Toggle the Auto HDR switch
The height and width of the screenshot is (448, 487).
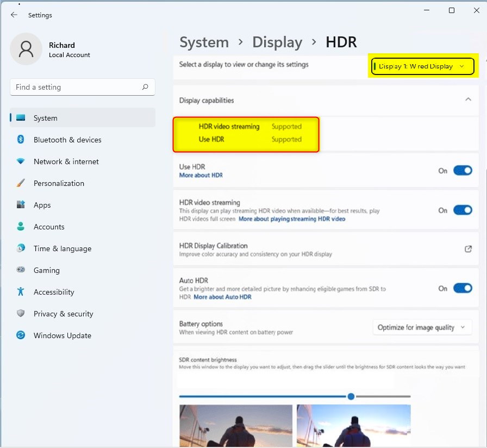point(463,288)
